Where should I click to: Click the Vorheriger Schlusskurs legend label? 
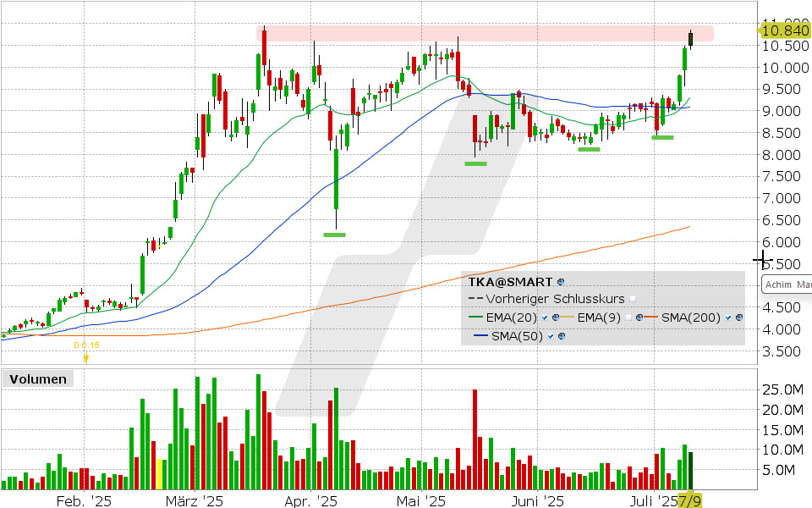555,299
